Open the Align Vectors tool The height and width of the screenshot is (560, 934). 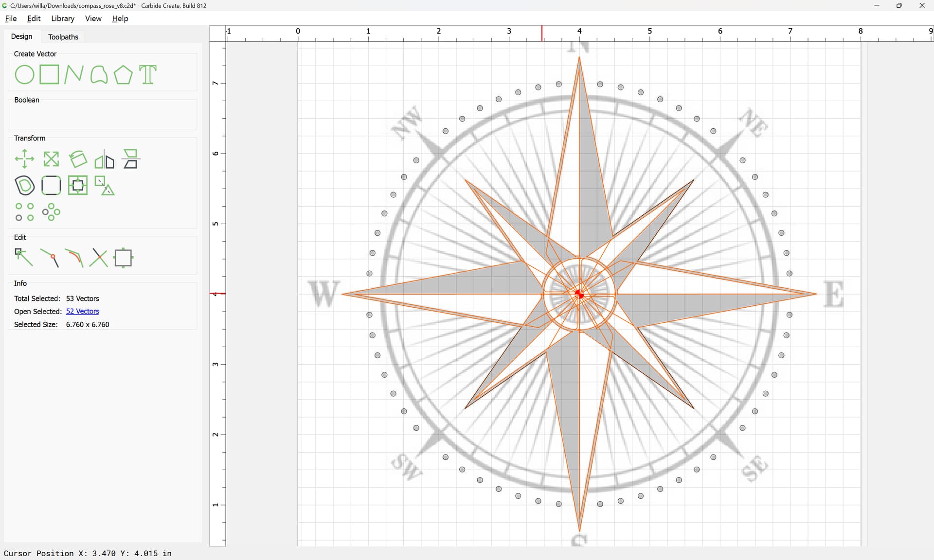point(78,185)
